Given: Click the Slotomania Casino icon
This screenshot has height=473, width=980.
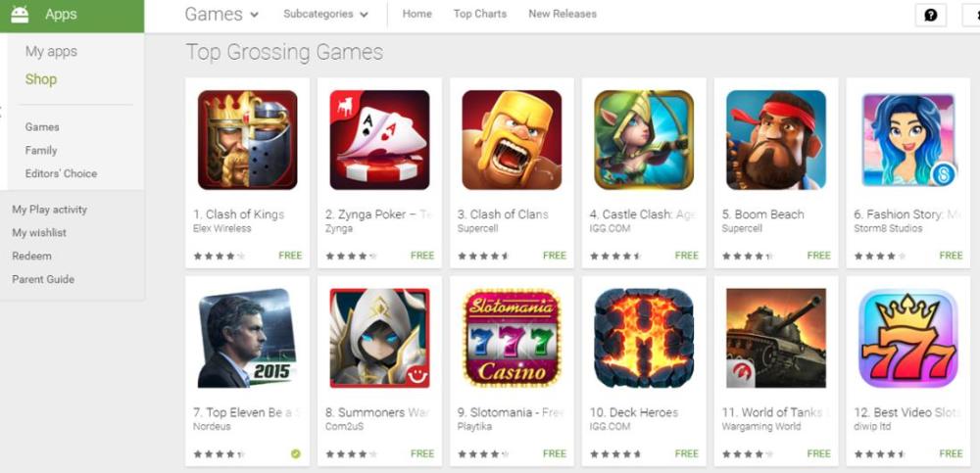Looking at the screenshot, I should click(x=512, y=338).
